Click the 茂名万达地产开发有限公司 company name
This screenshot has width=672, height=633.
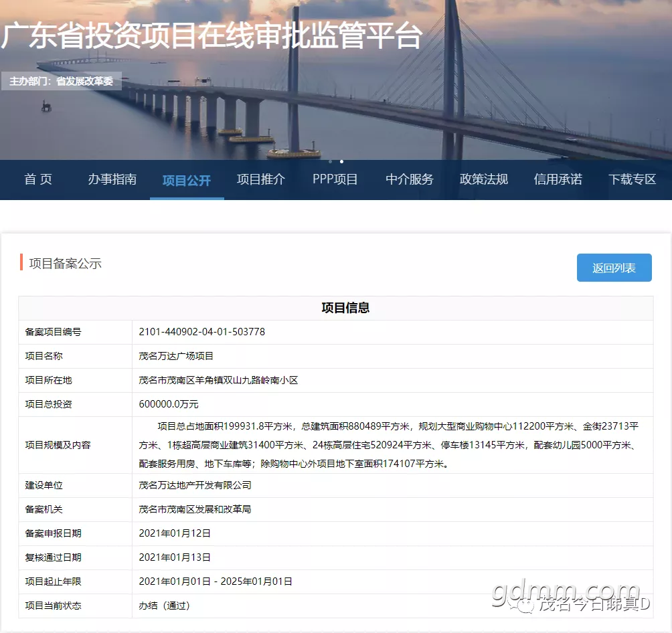[x=195, y=485]
